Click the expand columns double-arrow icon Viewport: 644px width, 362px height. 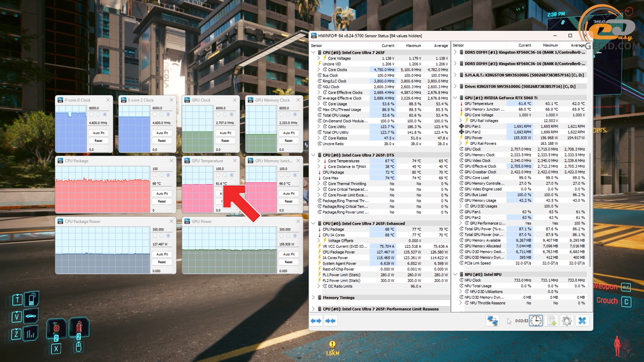(x=316, y=321)
